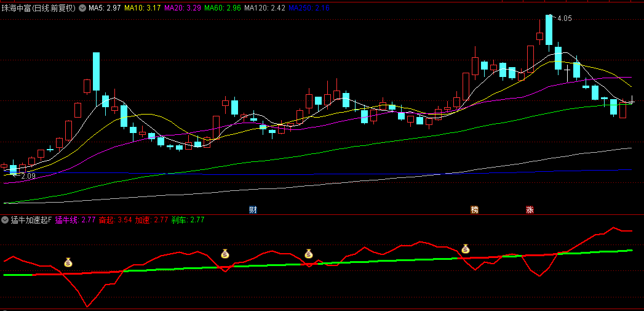Select the money bag beneath the 榜 marker

[466, 249]
